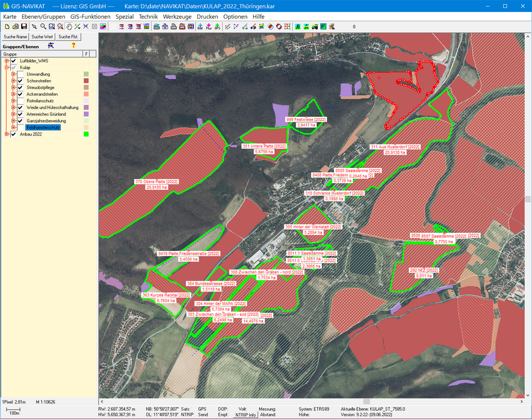Open the GIS-Funktionen menu
The height and width of the screenshot is (419, 532).
click(90, 16)
